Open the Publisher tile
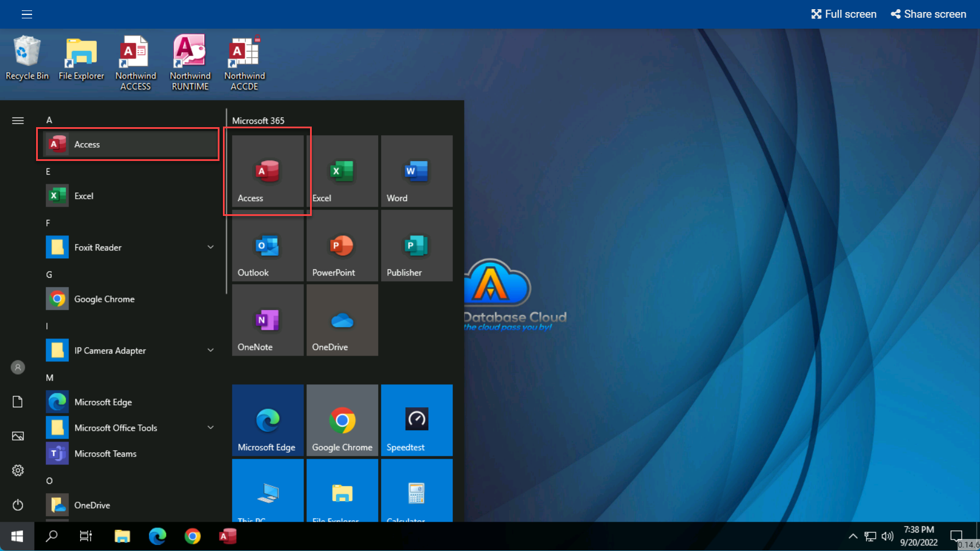980x551 pixels. (417, 246)
